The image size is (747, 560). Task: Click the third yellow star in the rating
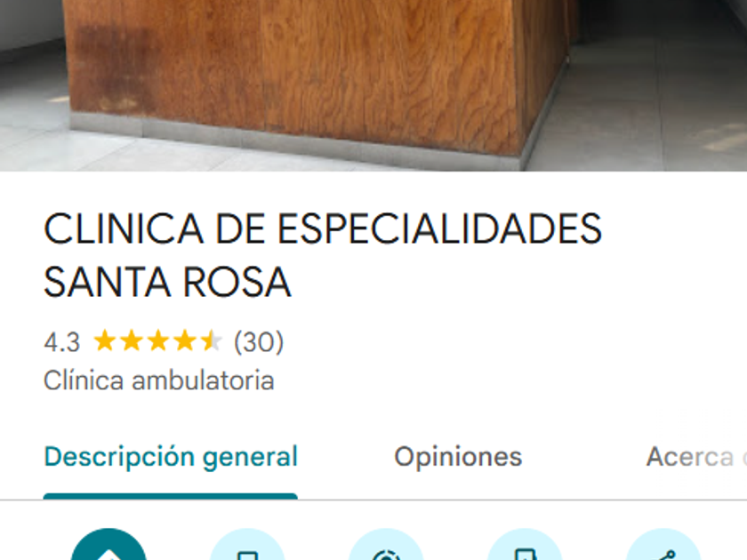coord(157,341)
